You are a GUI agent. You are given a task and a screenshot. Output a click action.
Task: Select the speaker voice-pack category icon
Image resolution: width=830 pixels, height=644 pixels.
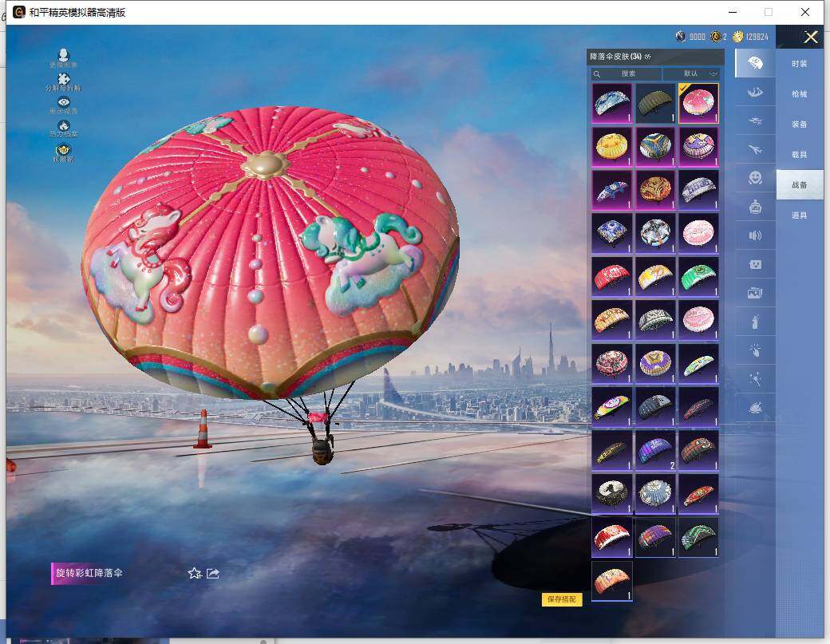pyautogui.click(x=755, y=235)
